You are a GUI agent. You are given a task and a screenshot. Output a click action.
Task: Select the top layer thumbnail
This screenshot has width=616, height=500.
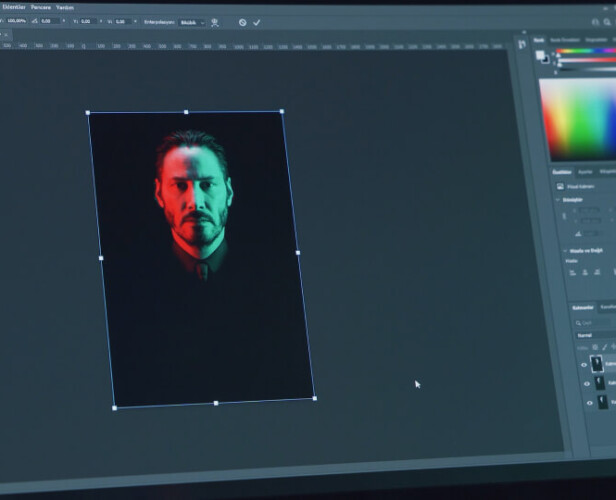coord(598,364)
